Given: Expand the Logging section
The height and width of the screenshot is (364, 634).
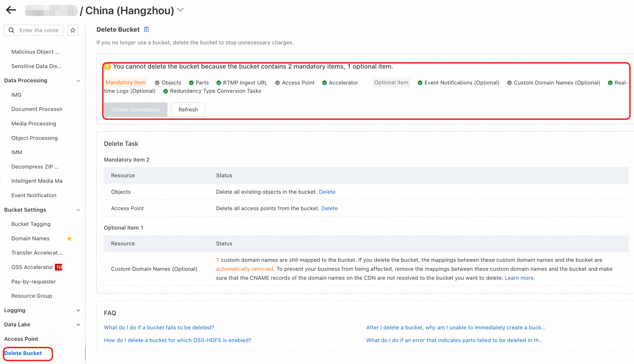Looking at the screenshot, I should click(x=78, y=310).
